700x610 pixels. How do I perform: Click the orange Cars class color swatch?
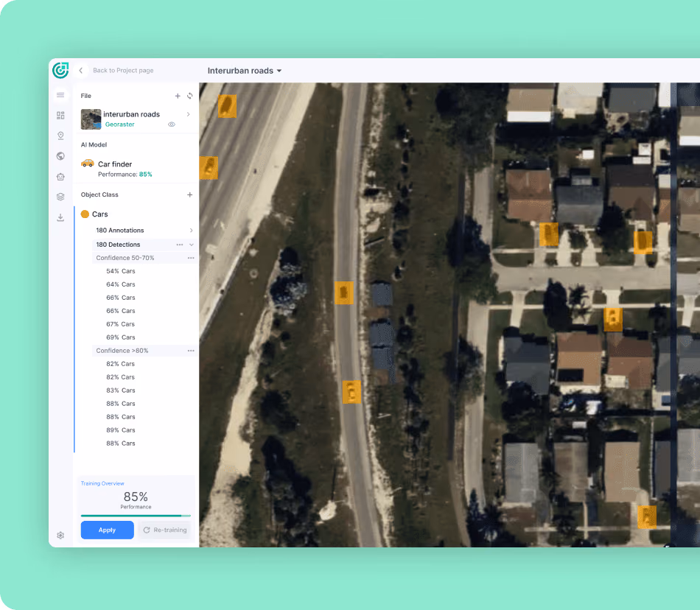pyautogui.click(x=85, y=214)
